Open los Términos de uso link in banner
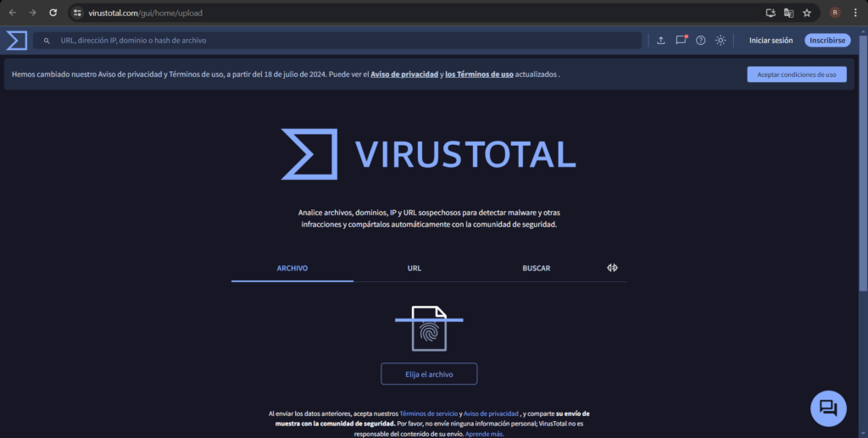 (x=479, y=74)
